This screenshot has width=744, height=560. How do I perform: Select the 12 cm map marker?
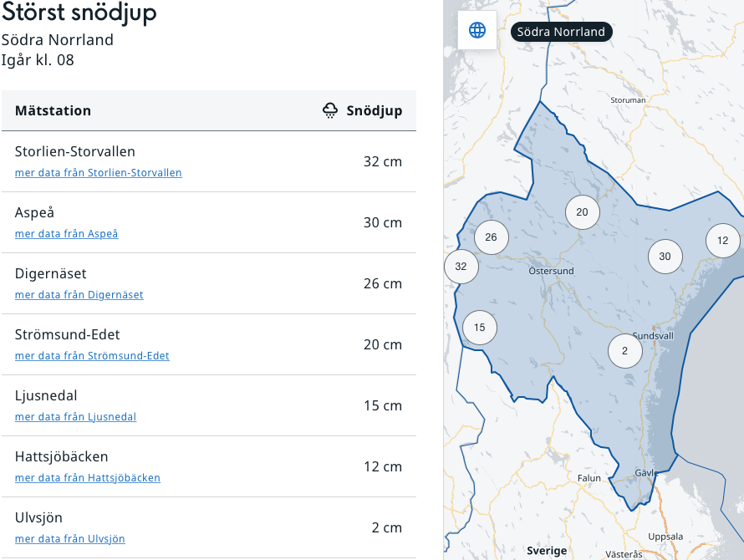click(x=722, y=241)
